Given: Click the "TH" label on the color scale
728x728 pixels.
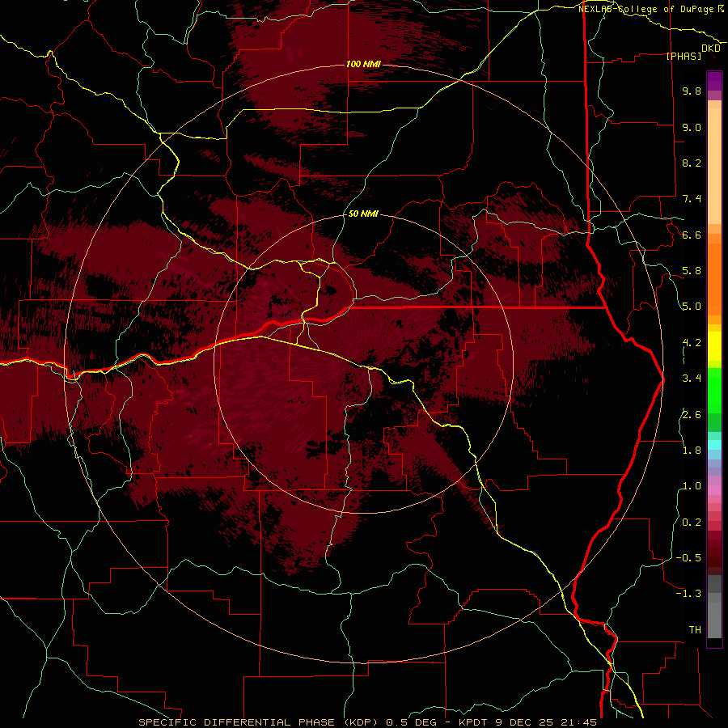Looking at the screenshot, I should 695,630.
